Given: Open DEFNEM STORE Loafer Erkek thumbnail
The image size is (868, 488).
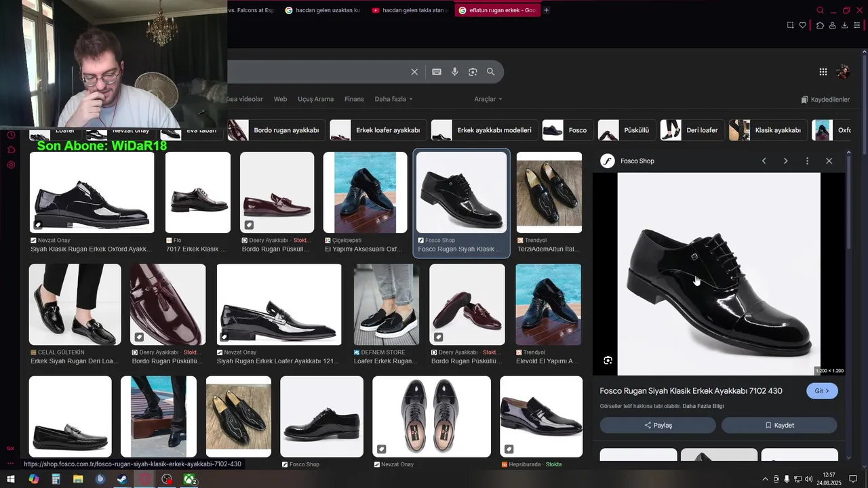Looking at the screenshot, I should [386, 304].
